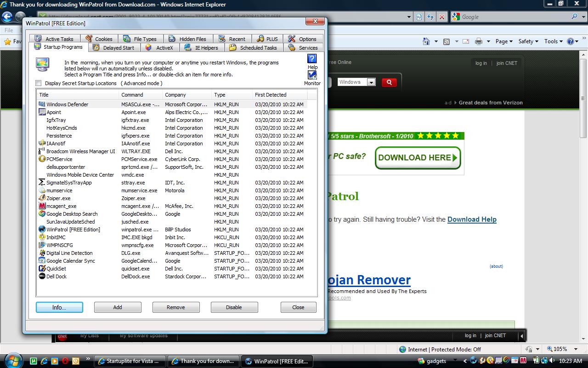Click the Google Desktop Search icon

[x=42, y=214]
